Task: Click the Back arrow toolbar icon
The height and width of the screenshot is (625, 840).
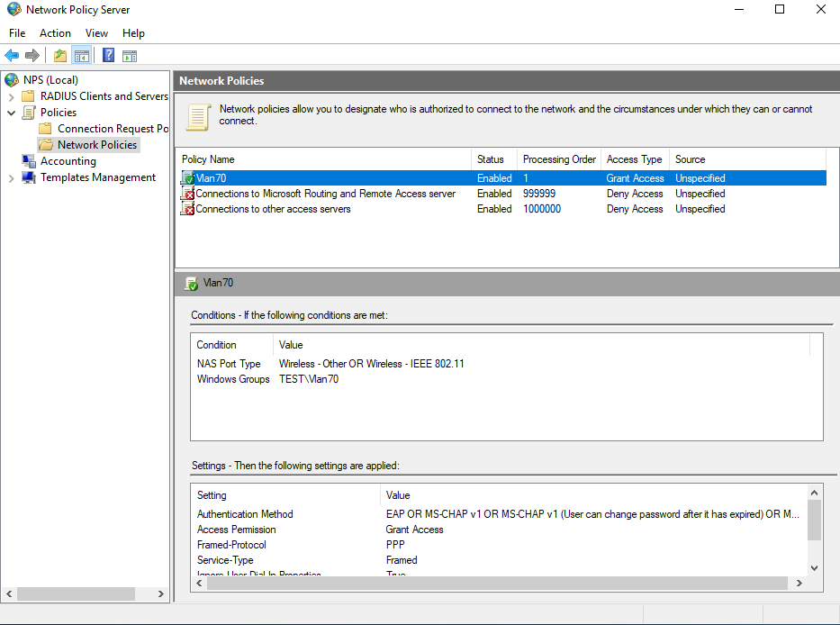Action: [x=12, y=56]
